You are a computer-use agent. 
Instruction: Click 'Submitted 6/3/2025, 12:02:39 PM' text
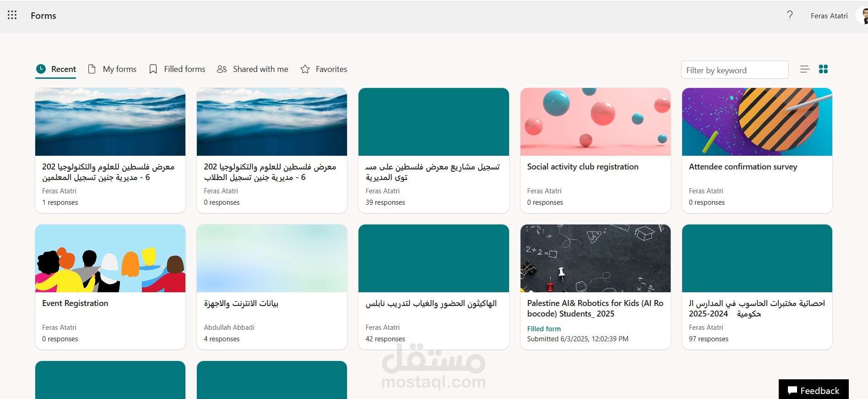point(578,339)
